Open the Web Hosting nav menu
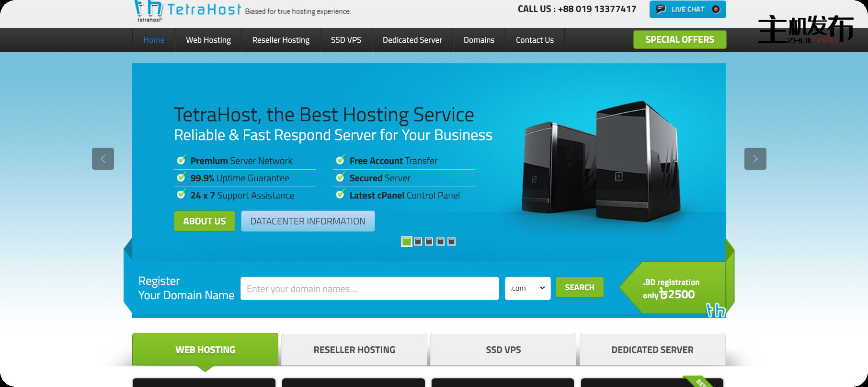 pos(208,40)
